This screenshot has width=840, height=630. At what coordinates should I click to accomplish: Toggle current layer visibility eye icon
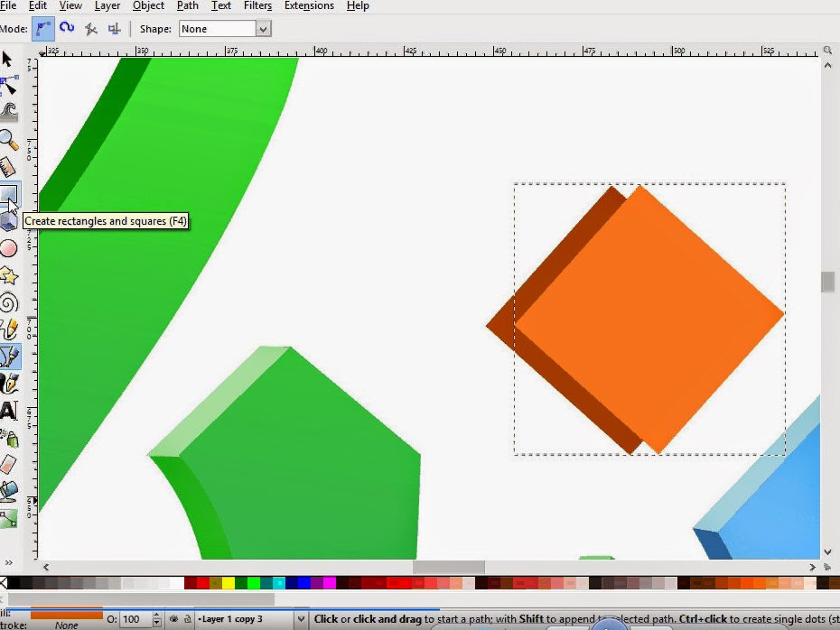coord(173,619)
